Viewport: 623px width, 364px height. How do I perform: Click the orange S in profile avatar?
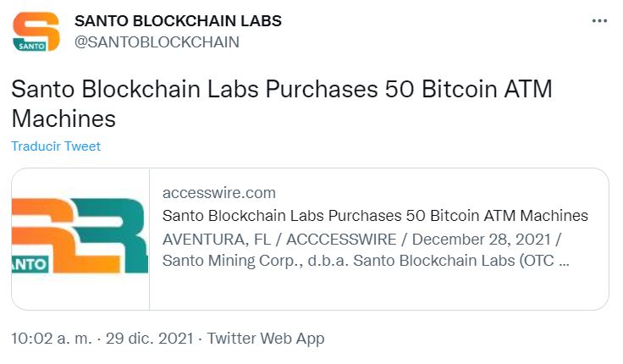coord(38,28)
